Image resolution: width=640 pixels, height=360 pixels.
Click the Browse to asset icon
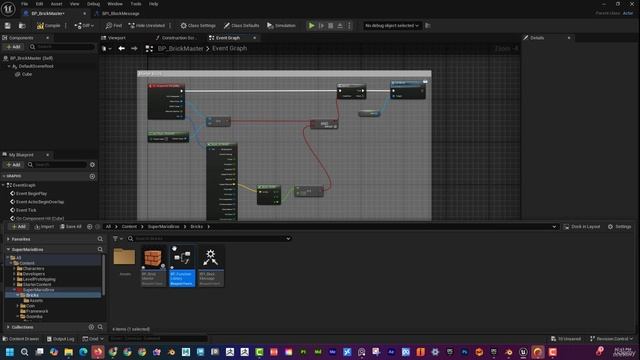pyautogui.click(x=22, y=26)
